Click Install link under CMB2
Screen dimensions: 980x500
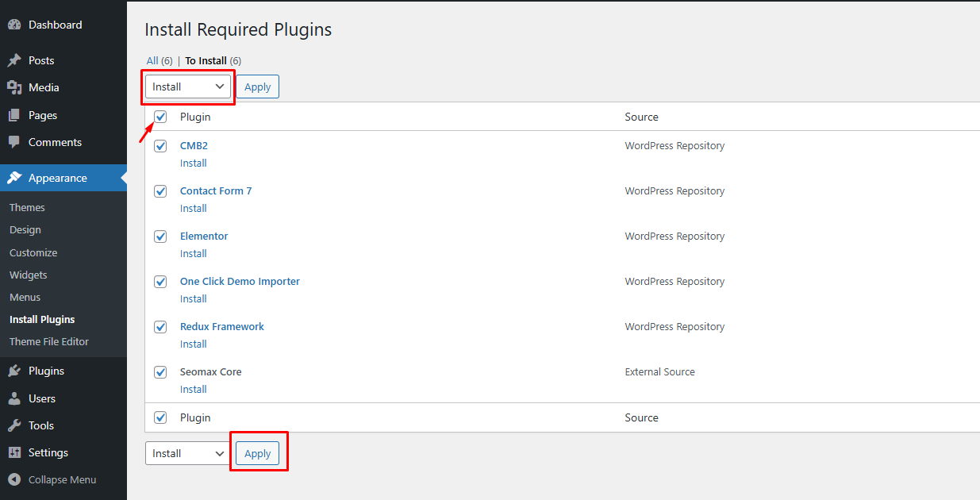(193, 163)
